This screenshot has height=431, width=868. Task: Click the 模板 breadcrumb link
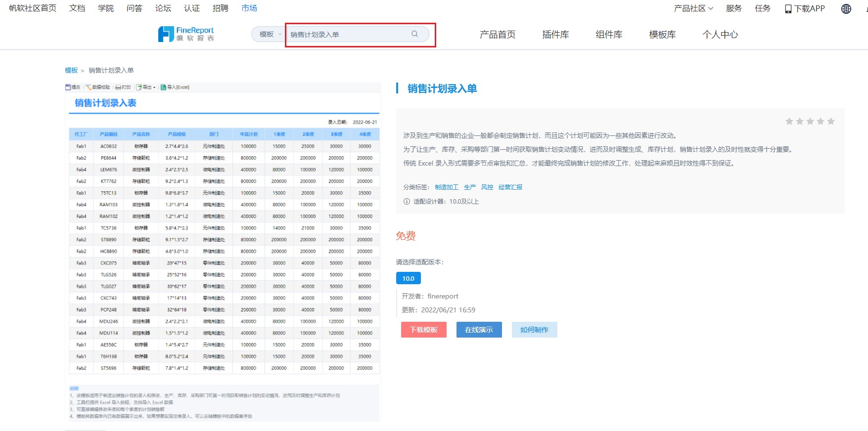point(71,70)
